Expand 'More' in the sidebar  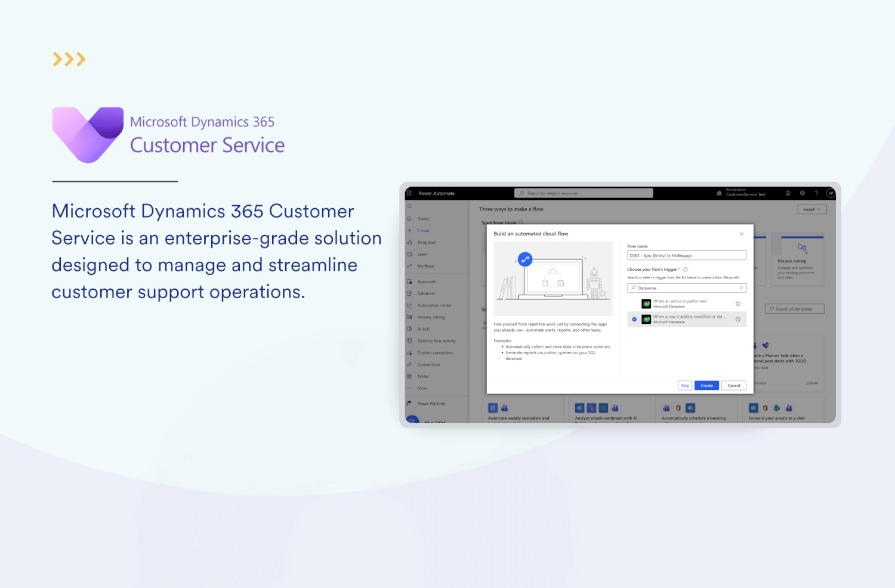tap(421, 388)
